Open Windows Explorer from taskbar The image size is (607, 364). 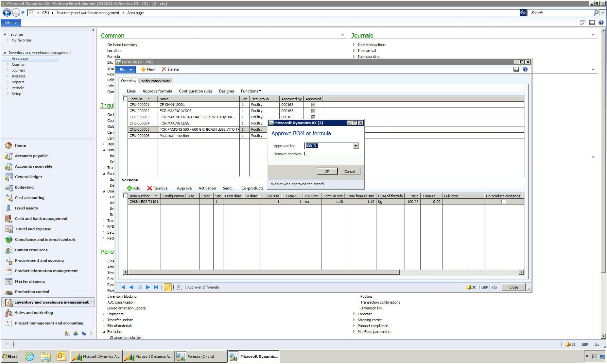click(45, 356)
